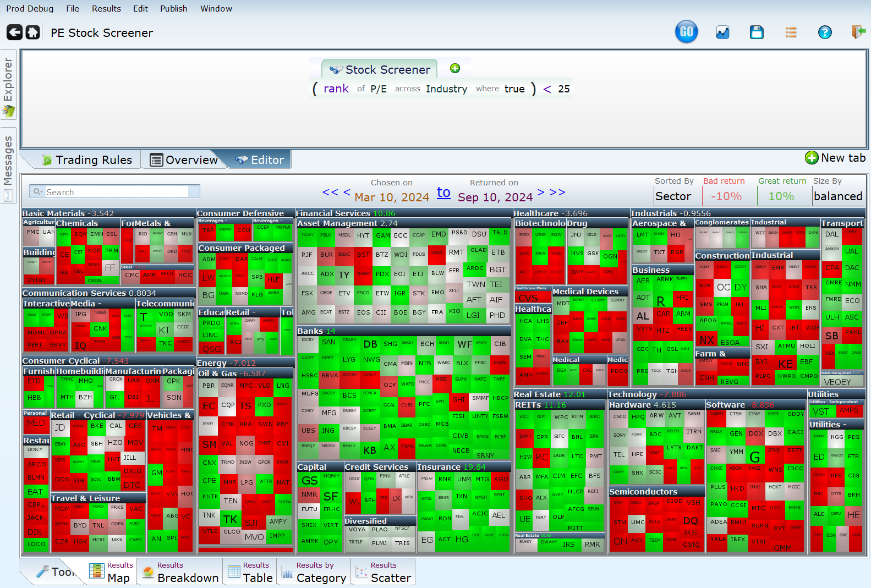871x588 pixels.
Task: Click the Bad return -10% color box
Action: [x=726, y=196]
